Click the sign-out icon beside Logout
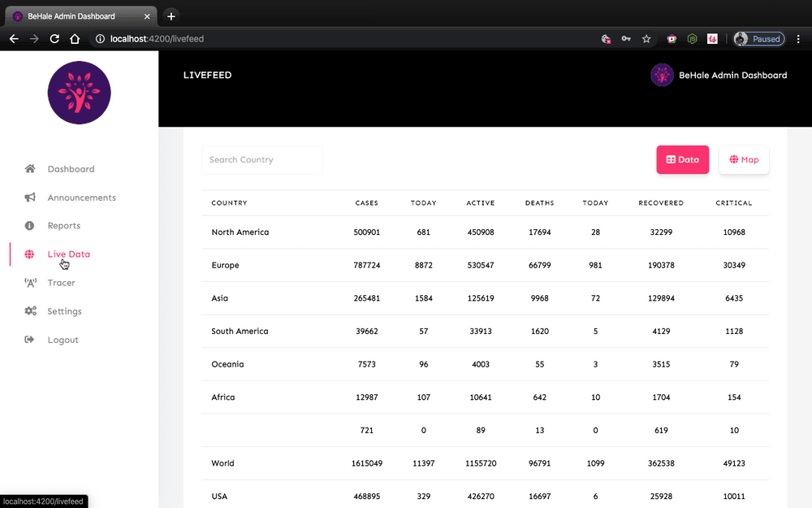Viewport: 812px width, 508px height. [30, 340]
